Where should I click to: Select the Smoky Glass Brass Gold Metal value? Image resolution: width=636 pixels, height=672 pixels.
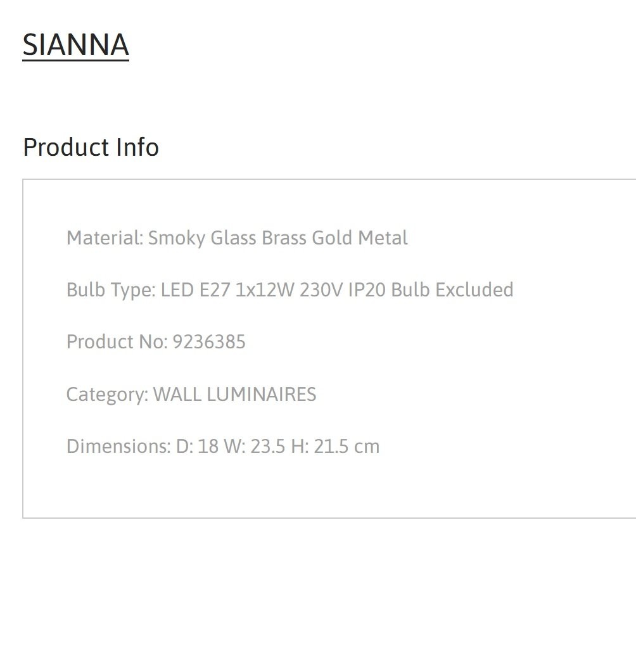pos(277,238)
